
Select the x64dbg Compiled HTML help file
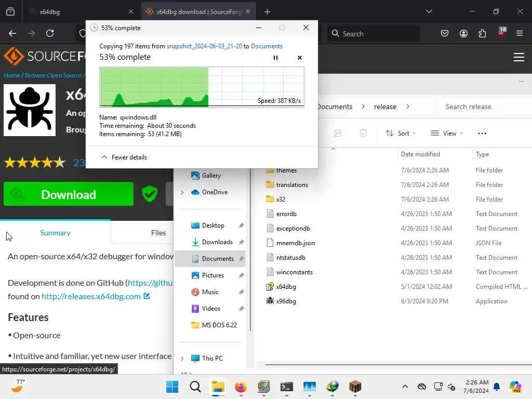[286, 287]
